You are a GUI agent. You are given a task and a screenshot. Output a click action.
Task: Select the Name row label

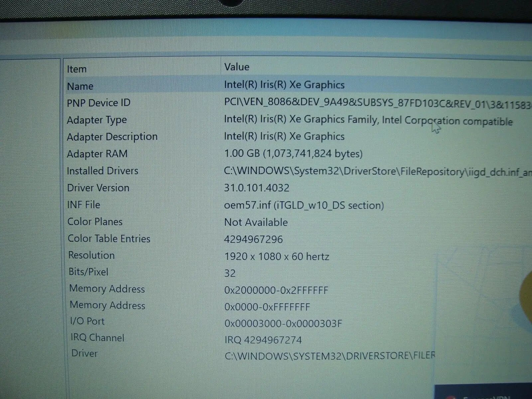point(80,86)
